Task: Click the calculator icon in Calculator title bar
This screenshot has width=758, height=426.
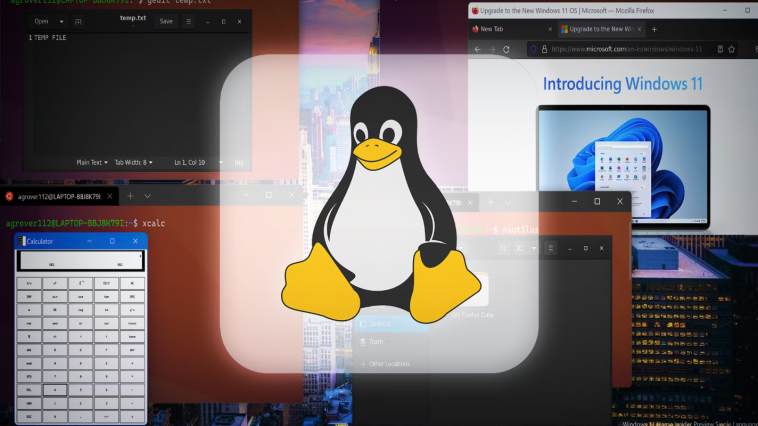Action: 21,241
